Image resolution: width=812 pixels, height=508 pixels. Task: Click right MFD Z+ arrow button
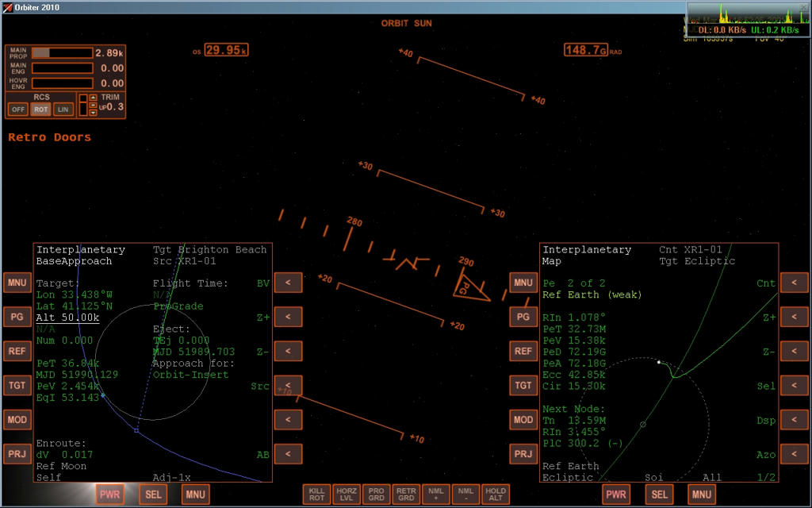795,317
